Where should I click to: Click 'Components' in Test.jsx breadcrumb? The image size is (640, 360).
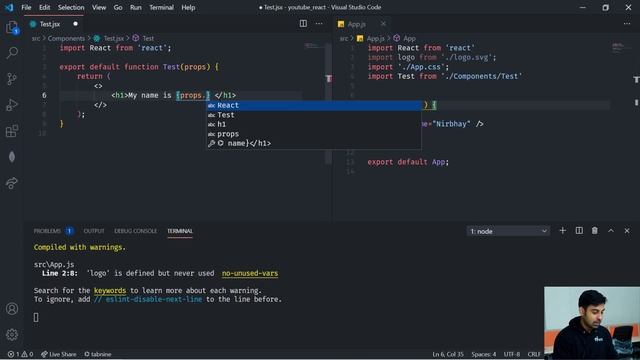tap(66, 38)
